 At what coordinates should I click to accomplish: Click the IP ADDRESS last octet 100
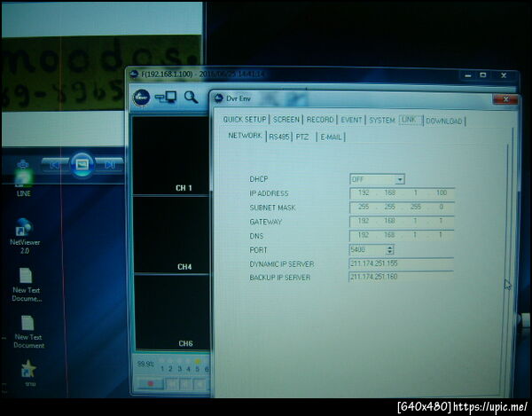tap(442, 192)
